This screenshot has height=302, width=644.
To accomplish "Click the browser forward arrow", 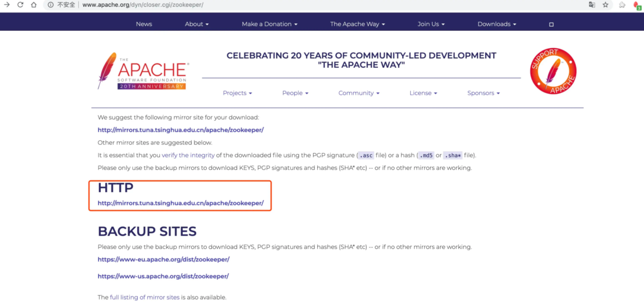I will click(7, 5).
